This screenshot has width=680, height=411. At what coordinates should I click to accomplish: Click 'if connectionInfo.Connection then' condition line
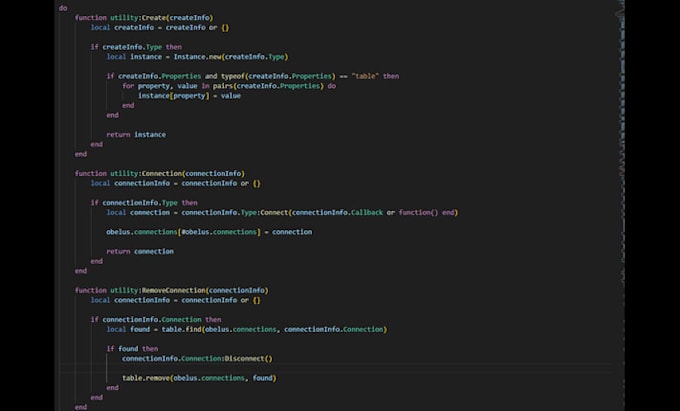click(x=156, y=320)
